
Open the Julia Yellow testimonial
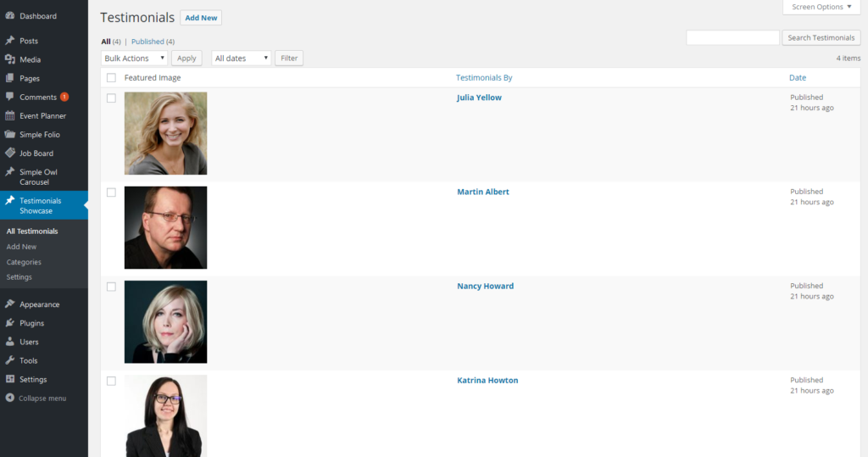click(x=480, y=98)
